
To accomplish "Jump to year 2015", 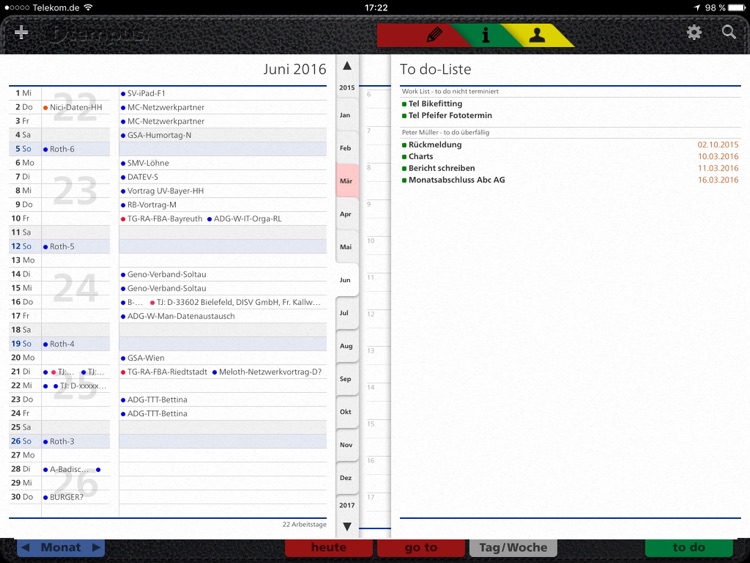I will (x=347, y=88).
